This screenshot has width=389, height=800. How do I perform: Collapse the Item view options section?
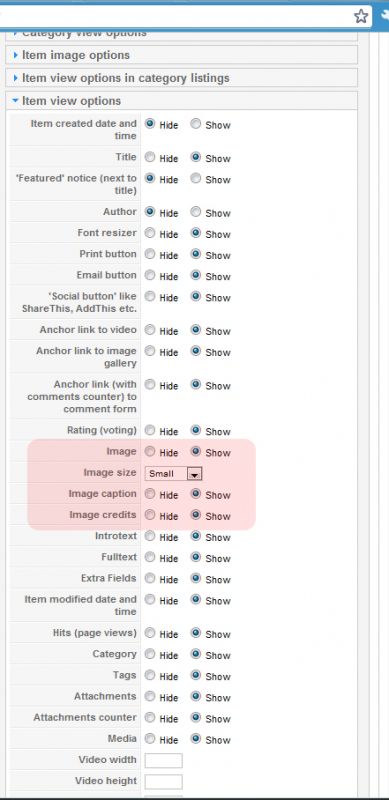[67, 101]
